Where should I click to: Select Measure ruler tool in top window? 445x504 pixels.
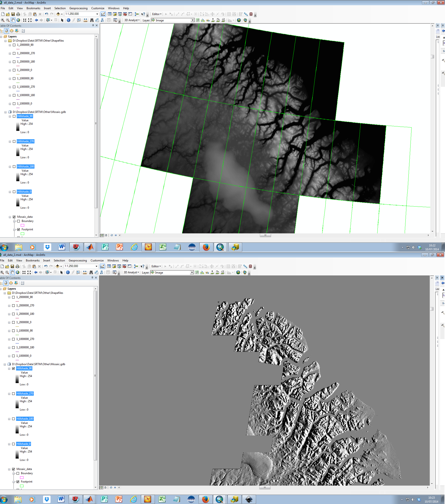point(85,20)
